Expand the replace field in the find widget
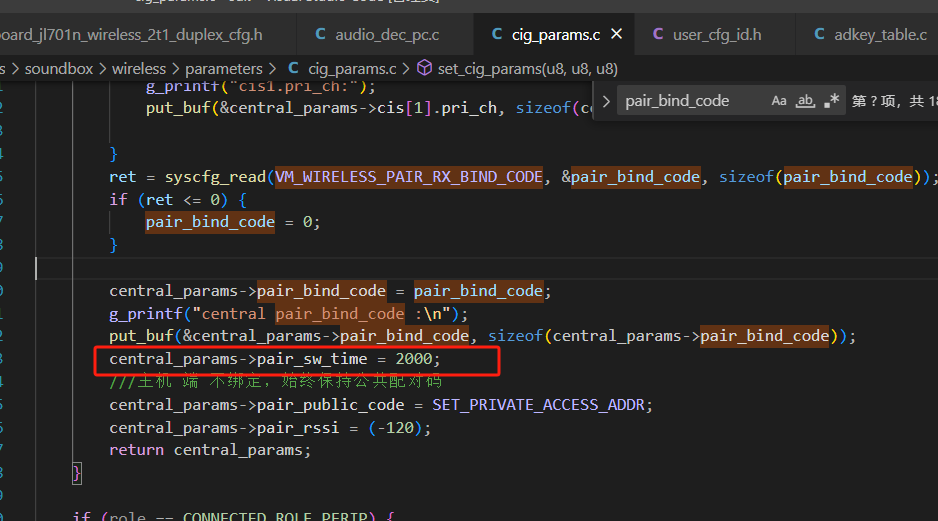Image resolution: width=938 pixels, height=521 pixels. pos(606,101)
